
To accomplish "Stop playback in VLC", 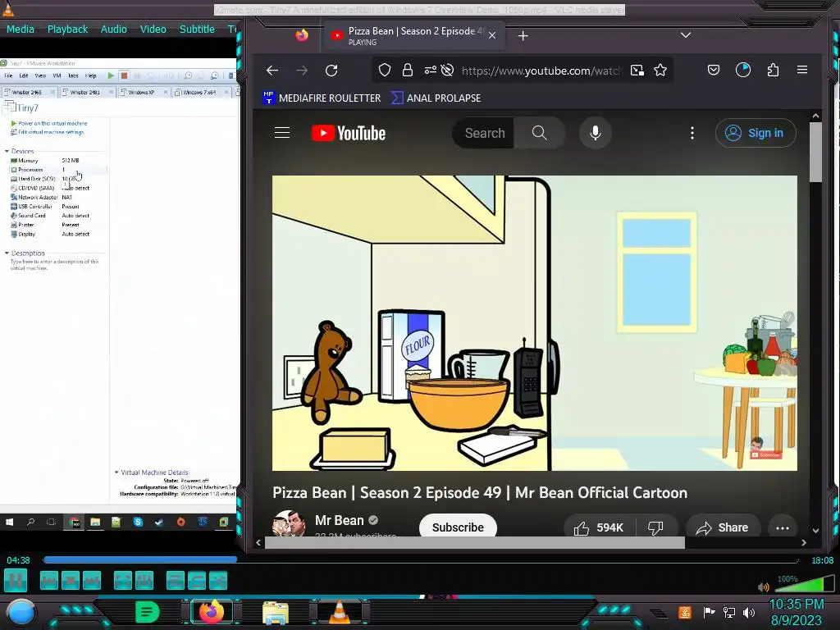I will pyautogui.click(x=71, y=580).
